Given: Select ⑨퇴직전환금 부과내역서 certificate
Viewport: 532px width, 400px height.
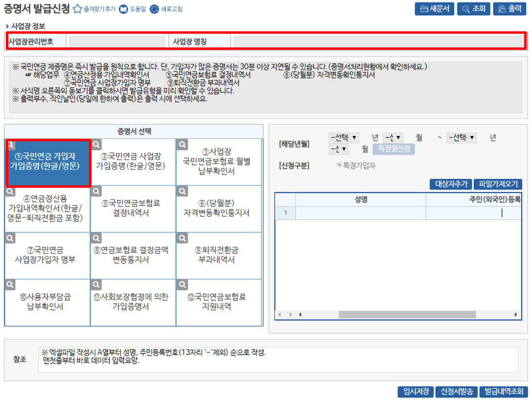Looking at the screenshot, I should click(219, 256).
